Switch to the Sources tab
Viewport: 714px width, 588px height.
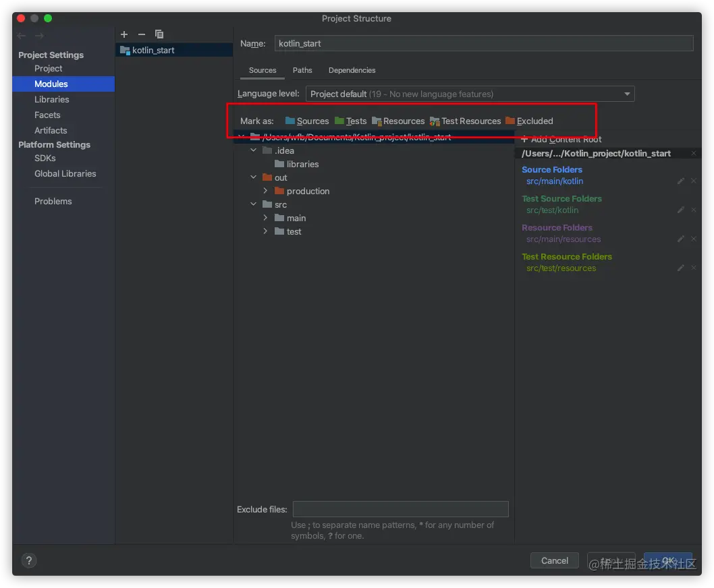tap(263, 70)
